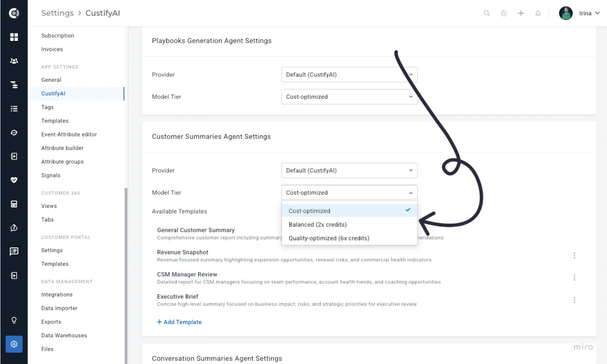This screenshot has width=607, height=364.
Task: Open Invoices in the sidebar
Action: (x=52, y=49)
